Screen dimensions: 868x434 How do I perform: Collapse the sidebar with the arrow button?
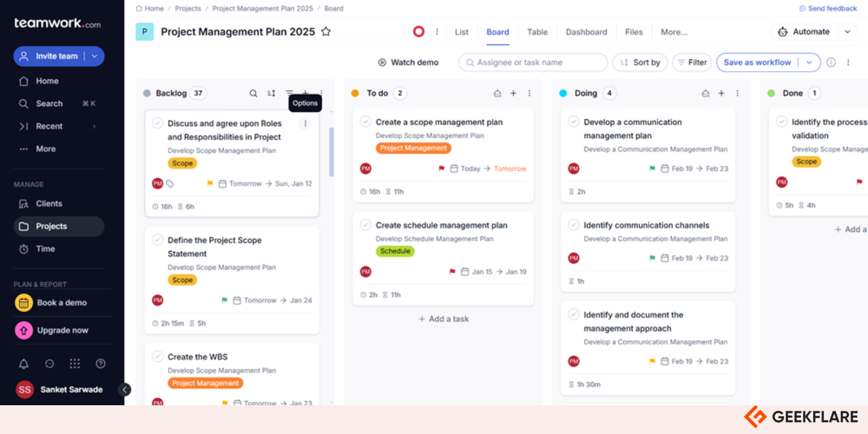pos(124,390)
